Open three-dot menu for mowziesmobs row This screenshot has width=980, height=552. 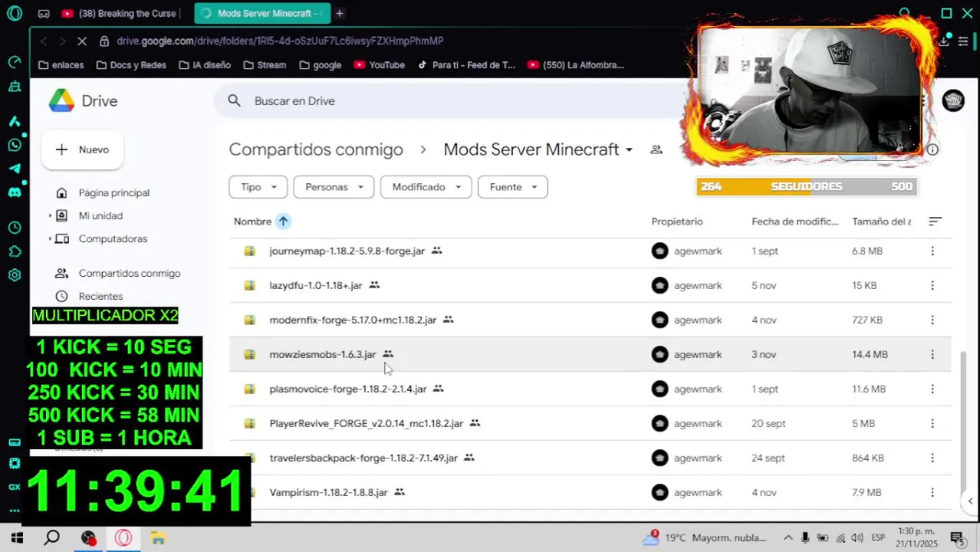(x=932, y=354)
